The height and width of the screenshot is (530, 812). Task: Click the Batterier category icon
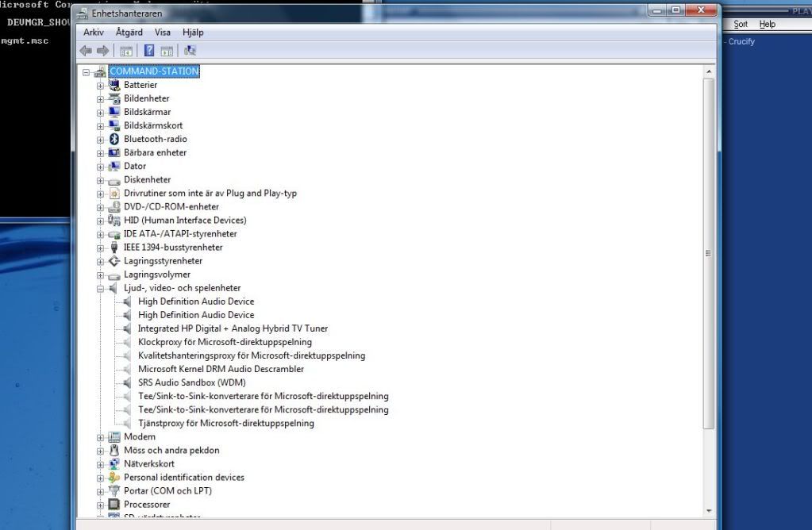(x=114, y=85)
